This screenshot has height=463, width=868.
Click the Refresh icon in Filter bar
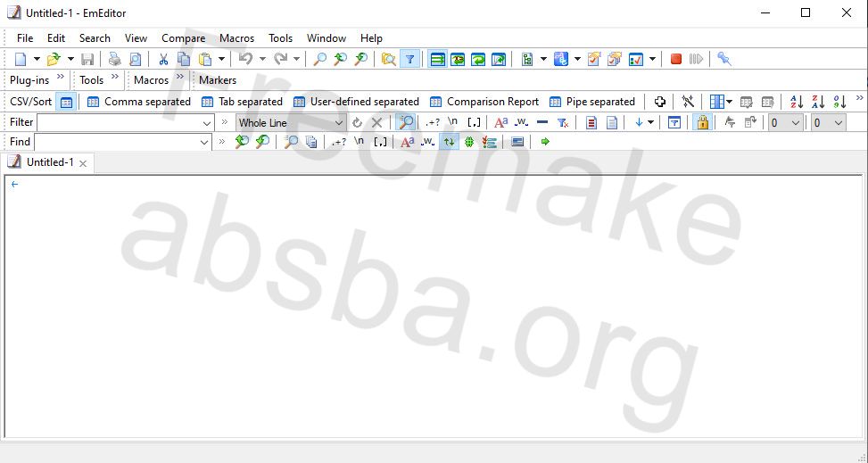point(357,122)
